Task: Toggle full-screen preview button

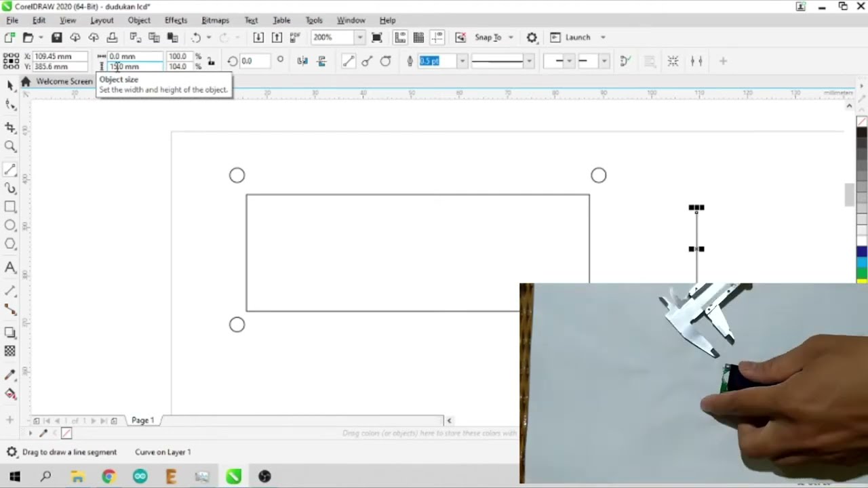Action: click(x=377, y=37)
